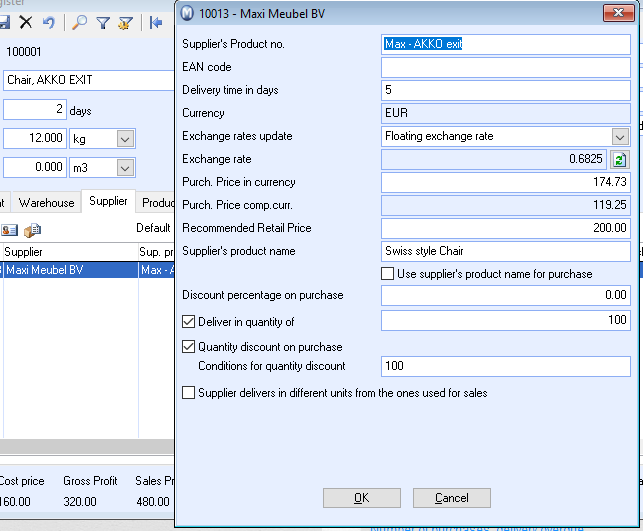The width and height of the screenshot is (643, 531).
Task: Uncheck Deliver in quantity of
Action: click(x=188, y=321)
